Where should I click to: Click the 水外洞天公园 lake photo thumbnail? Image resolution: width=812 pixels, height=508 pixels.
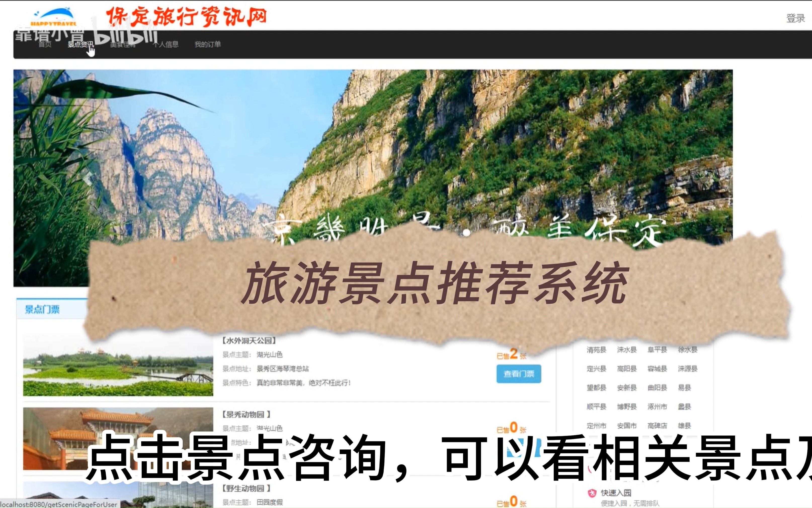[x=118, y=365]
